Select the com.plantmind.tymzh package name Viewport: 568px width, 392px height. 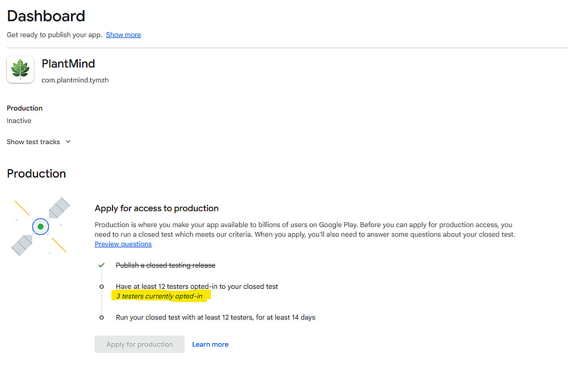point(75,80)
